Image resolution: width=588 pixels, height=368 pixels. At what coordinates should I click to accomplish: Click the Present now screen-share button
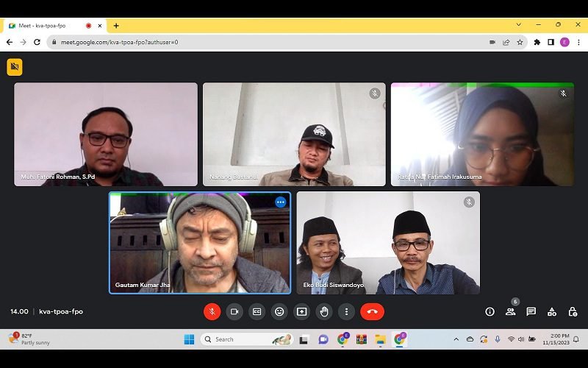point(302,311)
